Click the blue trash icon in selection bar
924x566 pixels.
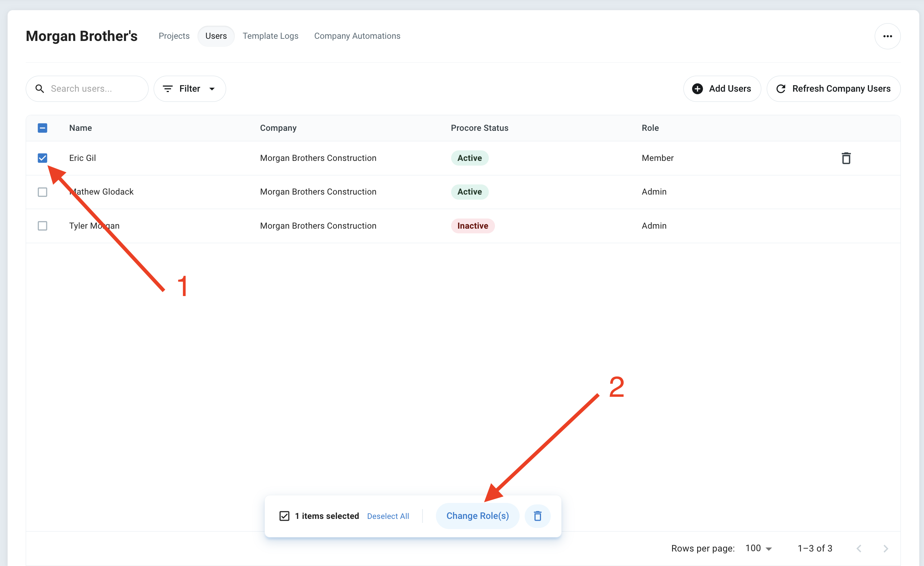click(537, 516)
